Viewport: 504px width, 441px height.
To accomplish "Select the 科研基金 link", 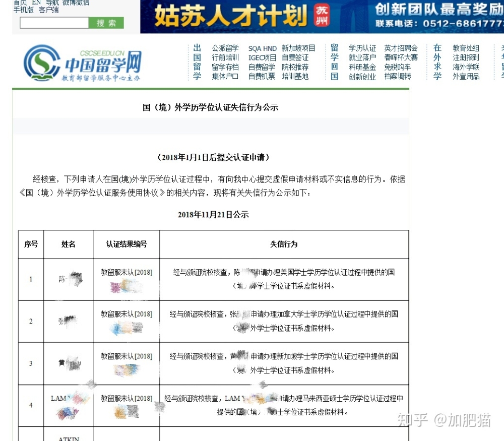I will pos(362,67).
